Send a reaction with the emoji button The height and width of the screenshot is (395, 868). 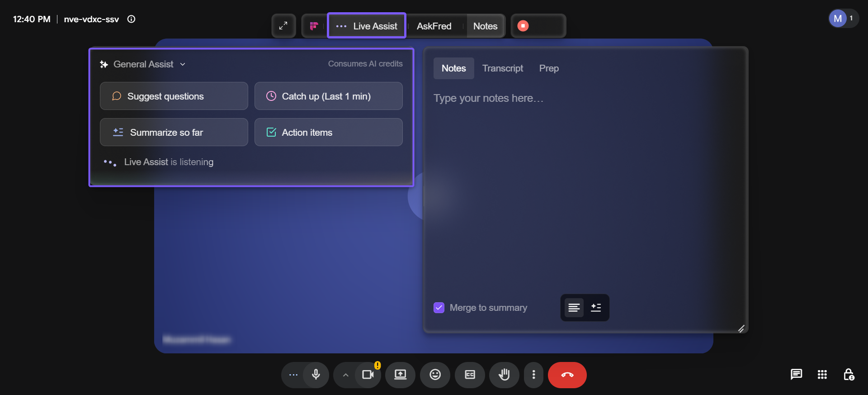[x=435, y=375]
